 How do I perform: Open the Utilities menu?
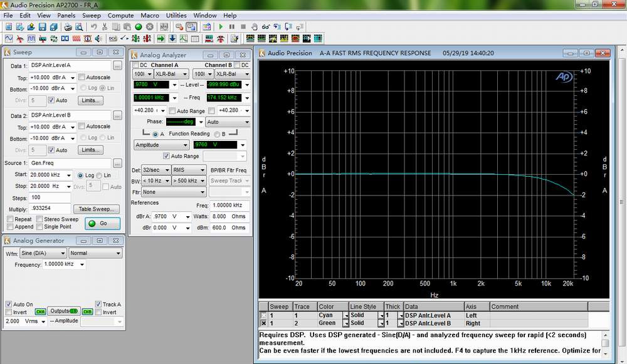coord(176,15)
